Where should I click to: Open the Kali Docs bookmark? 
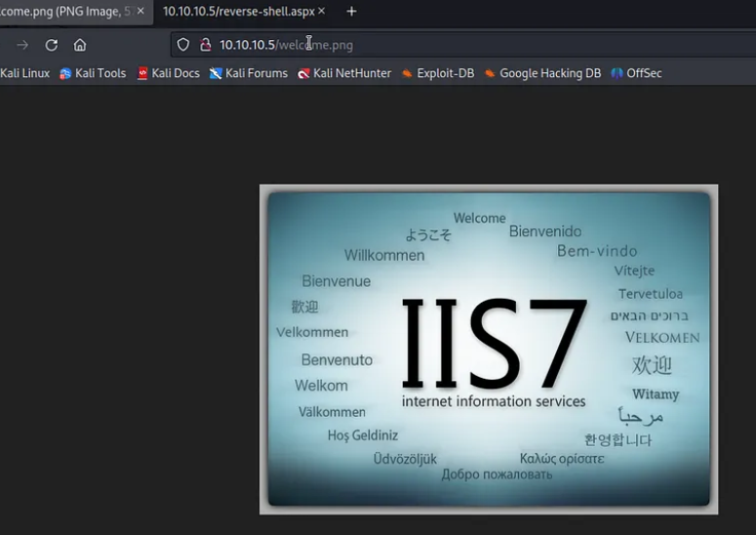[x=168, y=73]
